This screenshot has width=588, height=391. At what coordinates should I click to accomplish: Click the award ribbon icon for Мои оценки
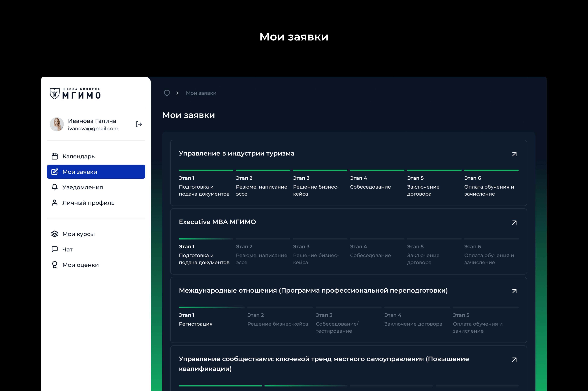point(55,265)
